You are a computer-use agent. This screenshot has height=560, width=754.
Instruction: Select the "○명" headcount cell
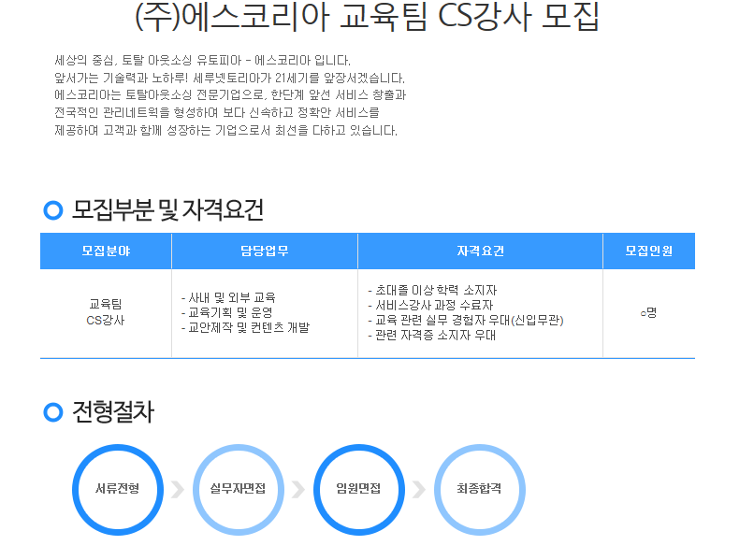click(x=648, y=313)
